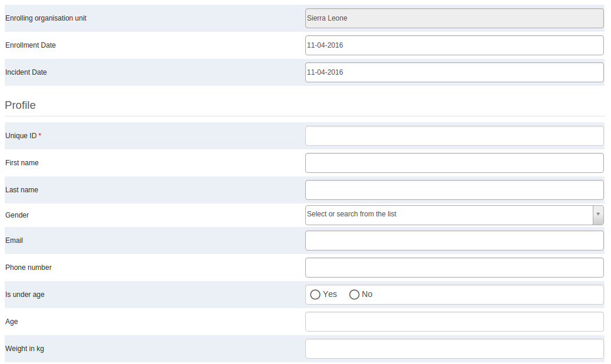Screen dimensions: 611x364
Task: Select Yes for Is under age
Action: pyautogui.click(x=315, y=295)
